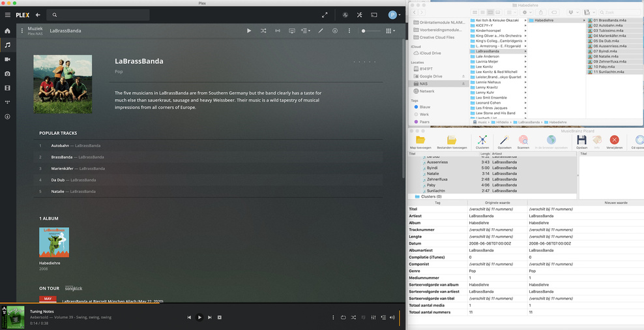Viewport: 644px width, 330px height.
Task: Open the Finder action gear dropdown
Action: [527, 13]
